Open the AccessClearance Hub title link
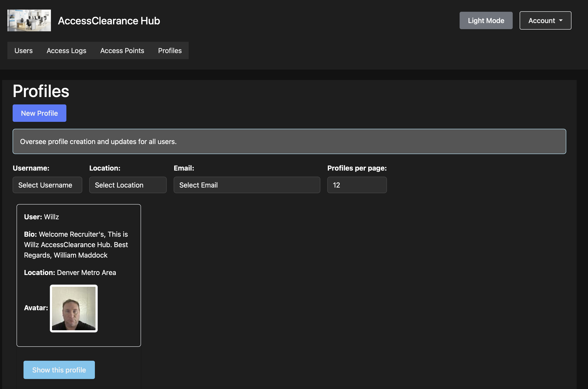Image resolution: width=588 pixels, height=389 pixels. click(x=109, y=21)
